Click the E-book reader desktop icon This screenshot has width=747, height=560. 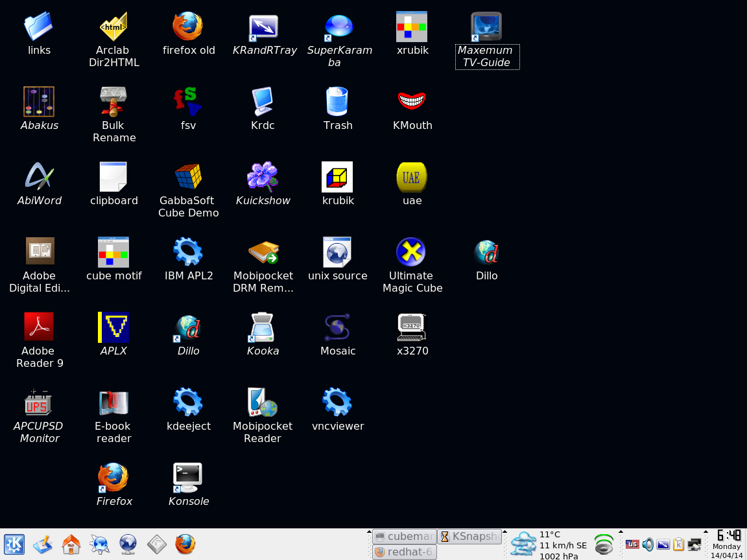click(113, 402)
